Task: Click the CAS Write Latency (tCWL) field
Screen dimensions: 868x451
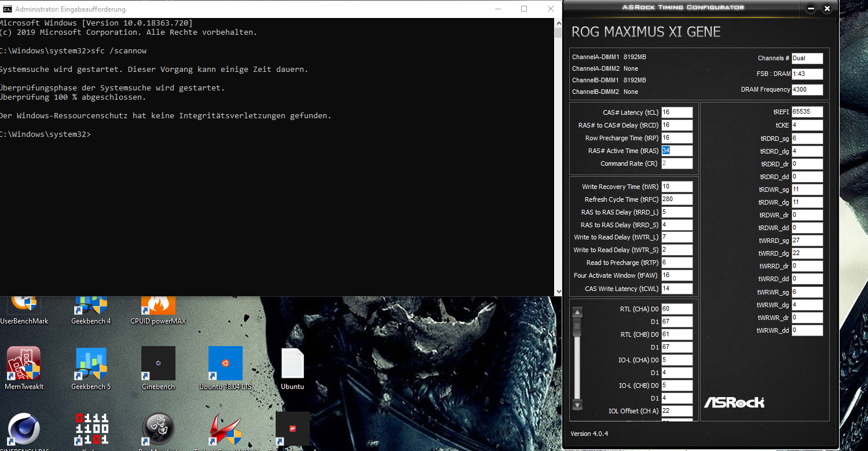Action: [x=677, y=289]
